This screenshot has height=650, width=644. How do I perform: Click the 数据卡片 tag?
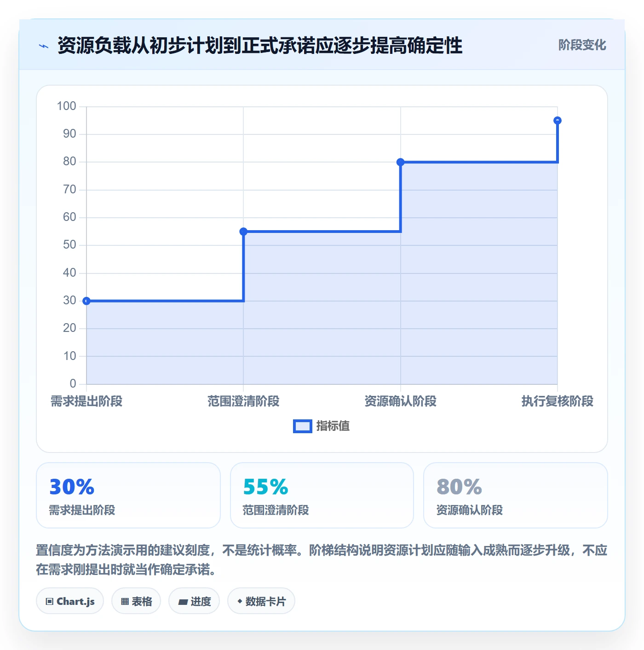point(261,601)
